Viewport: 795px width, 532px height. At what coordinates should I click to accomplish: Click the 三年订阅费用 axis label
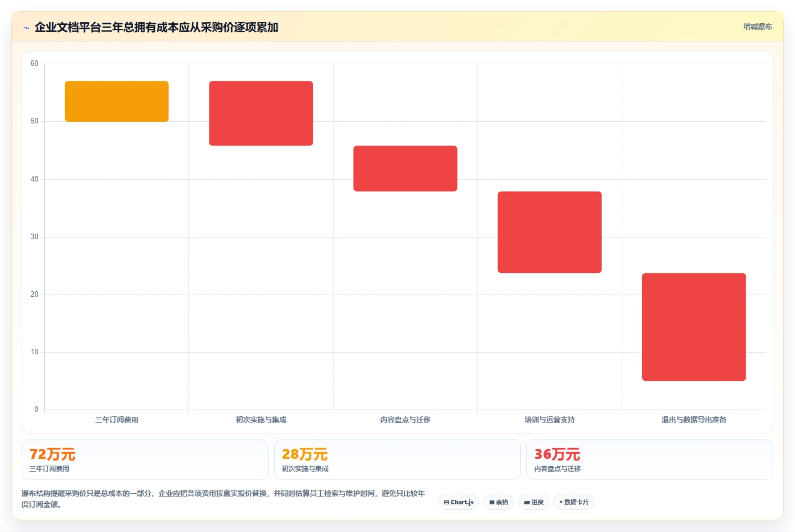pos(116,420)
